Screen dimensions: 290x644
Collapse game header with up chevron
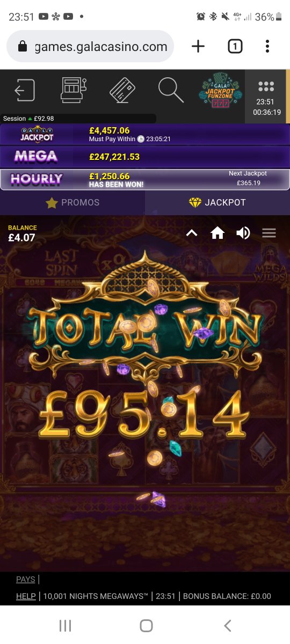[192, 233]
